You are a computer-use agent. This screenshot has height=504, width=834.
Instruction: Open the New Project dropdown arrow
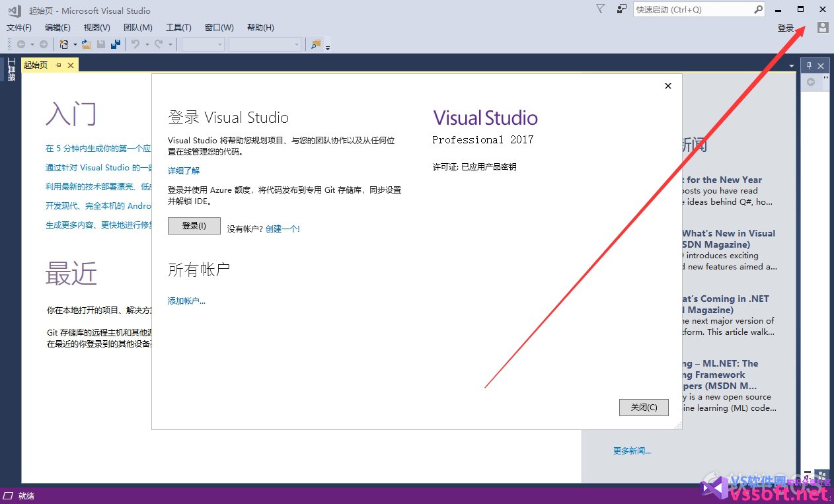pyautogui.click(x=75, y=45)
